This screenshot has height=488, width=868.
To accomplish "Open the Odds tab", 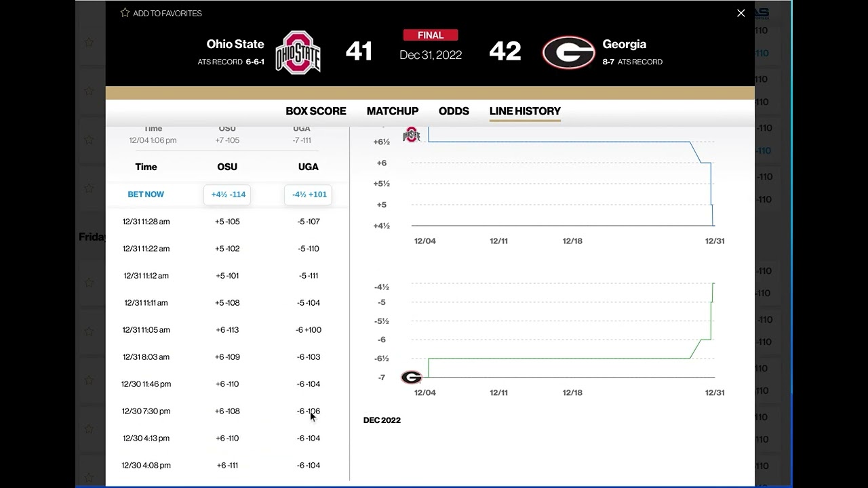I will tap(454, 111).
